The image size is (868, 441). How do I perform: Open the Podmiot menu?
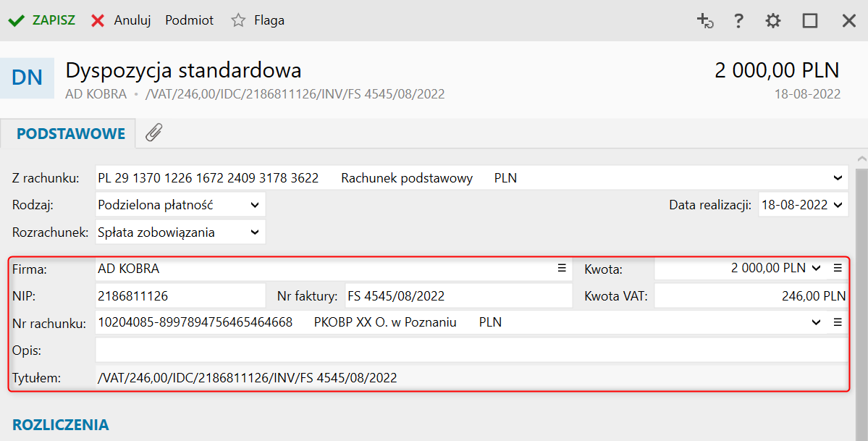190,20
